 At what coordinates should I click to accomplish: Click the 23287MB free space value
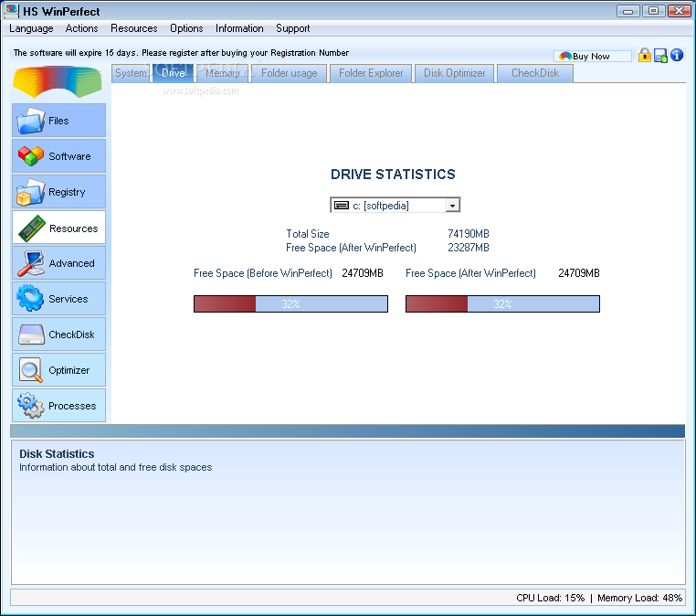click(x=469, y=248)
